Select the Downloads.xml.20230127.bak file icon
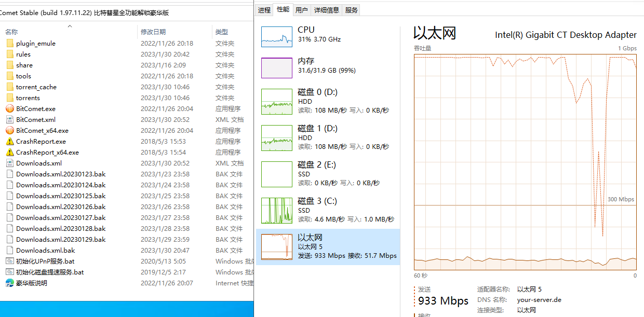This screenshot has height=317, width=644. pyautogui.click(x=10, y=218)
